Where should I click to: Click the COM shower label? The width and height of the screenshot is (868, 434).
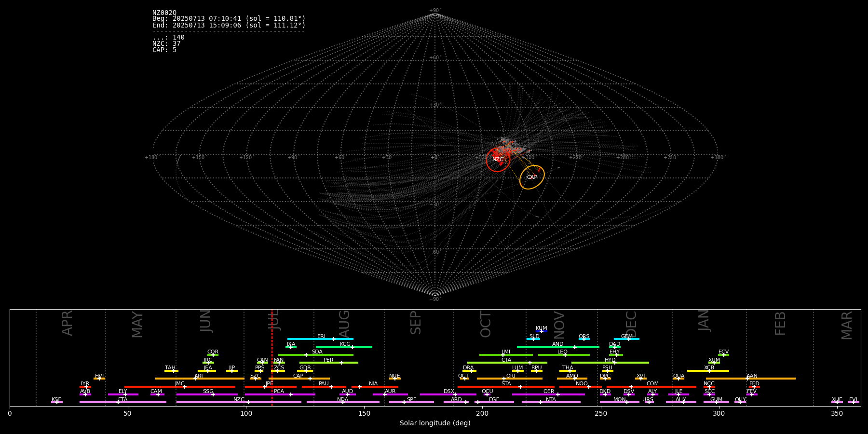[652, 383]
